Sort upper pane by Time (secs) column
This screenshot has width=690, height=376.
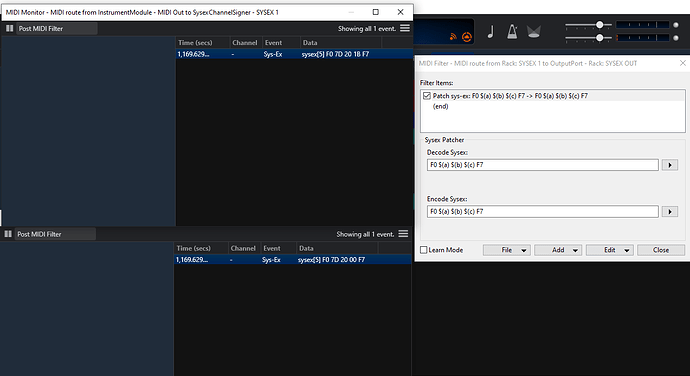(x=203, y=43)
